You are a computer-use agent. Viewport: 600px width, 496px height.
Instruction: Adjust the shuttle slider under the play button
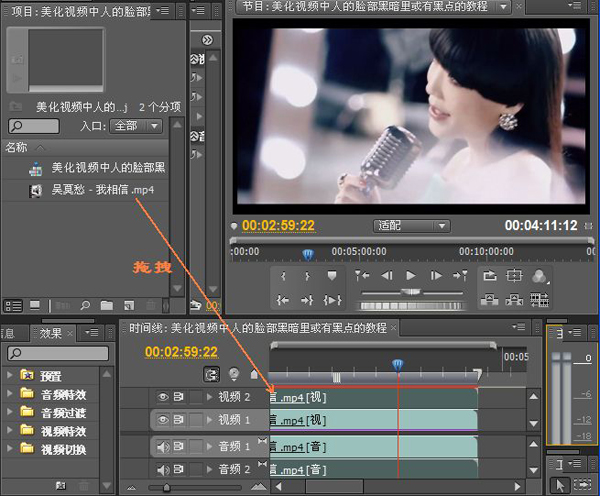411,293
